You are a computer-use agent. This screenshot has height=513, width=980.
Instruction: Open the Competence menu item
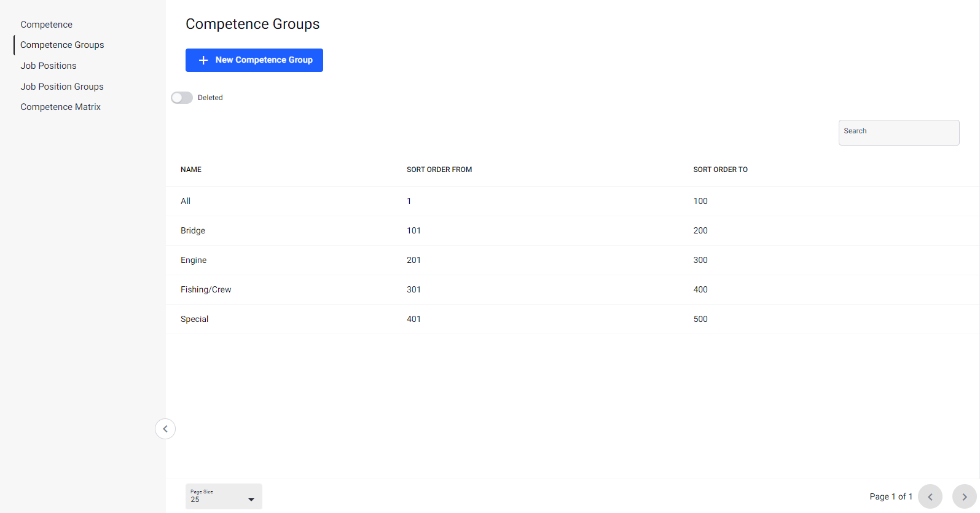click(x=47, y=25)
